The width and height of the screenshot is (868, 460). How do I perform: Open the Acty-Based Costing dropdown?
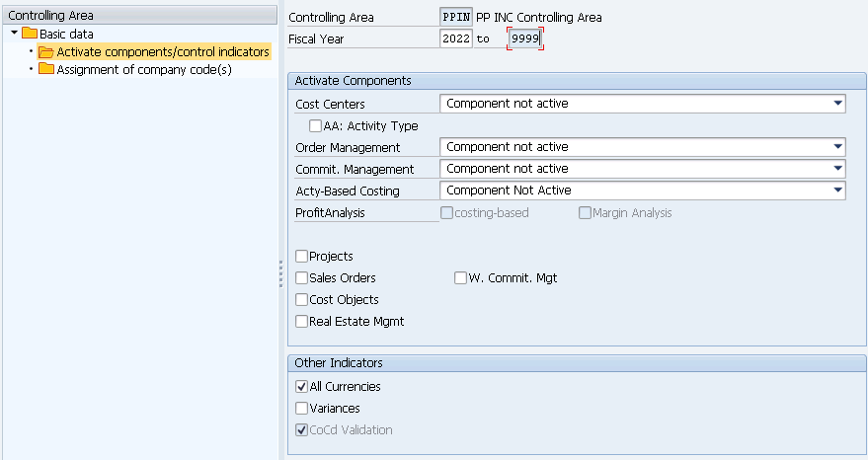tap(837, 190)
